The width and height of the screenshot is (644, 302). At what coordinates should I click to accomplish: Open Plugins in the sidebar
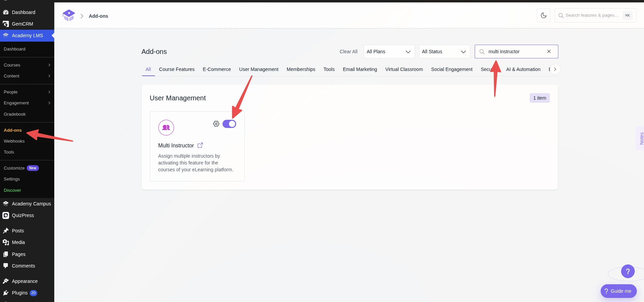pos(27,293)
